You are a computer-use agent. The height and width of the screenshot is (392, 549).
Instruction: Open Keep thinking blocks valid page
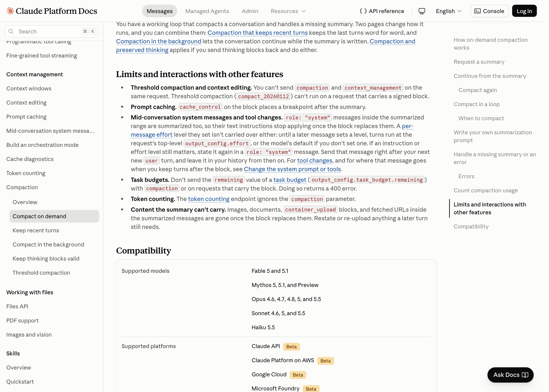pos(46,259)
